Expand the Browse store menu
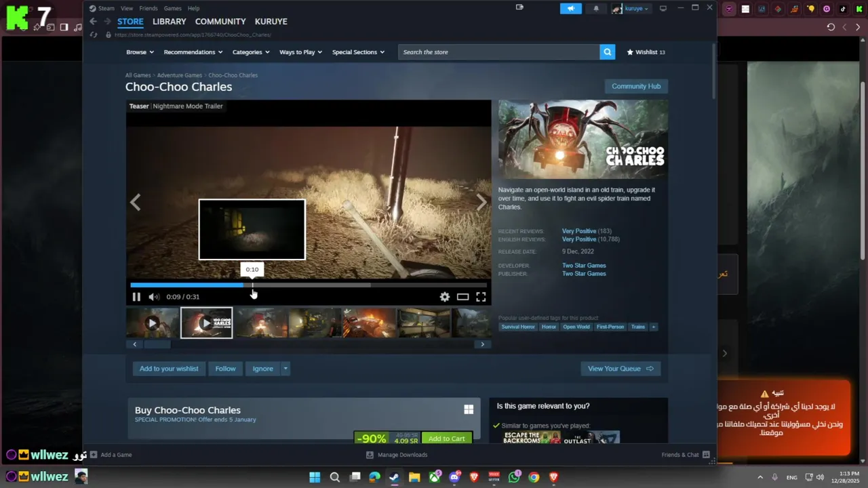868x488 pixels. tap(140, 52)
